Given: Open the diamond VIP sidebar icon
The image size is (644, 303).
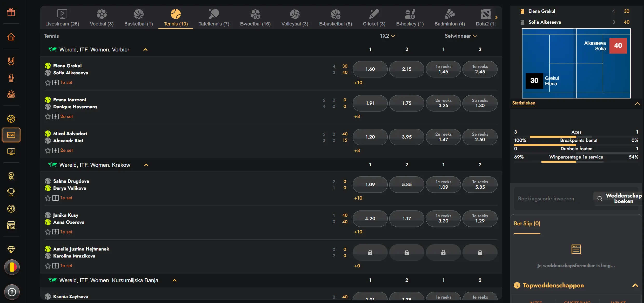Looking at the screenshot, I should 11,249.
